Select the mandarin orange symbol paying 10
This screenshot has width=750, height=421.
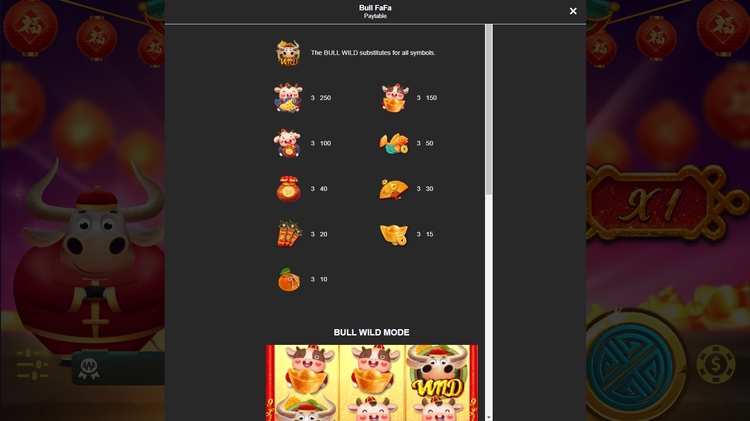(x=289, y=279)
